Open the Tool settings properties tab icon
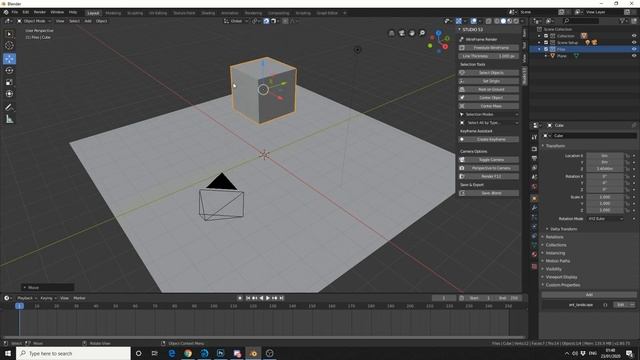The width and height of the screenshot is (640, 360). [x=534, y=138]
